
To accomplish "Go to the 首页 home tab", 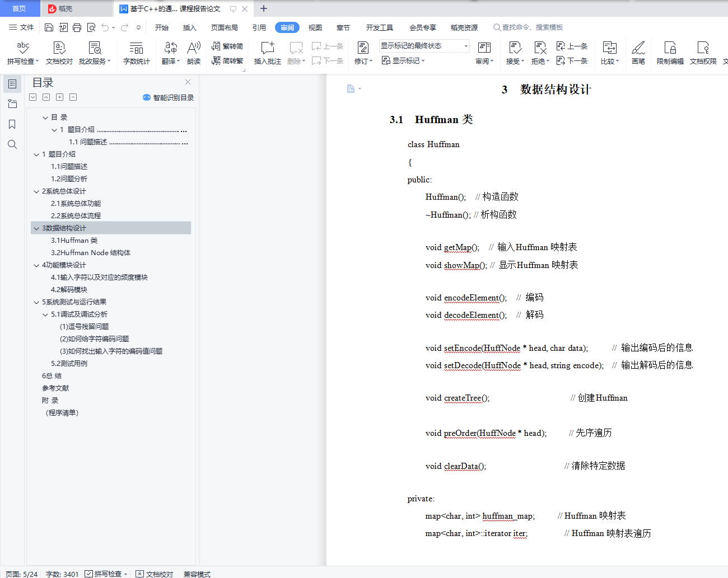I will tap(19, 8).
